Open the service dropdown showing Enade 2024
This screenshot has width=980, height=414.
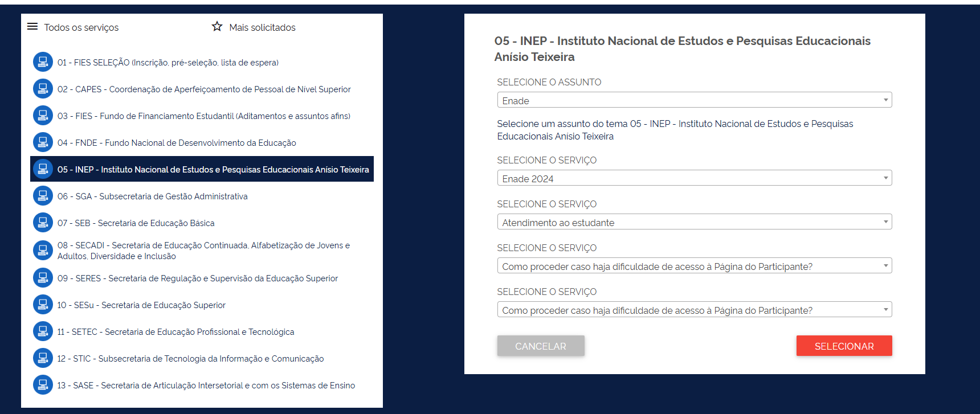pyautogui.click(x=695, y=178)
